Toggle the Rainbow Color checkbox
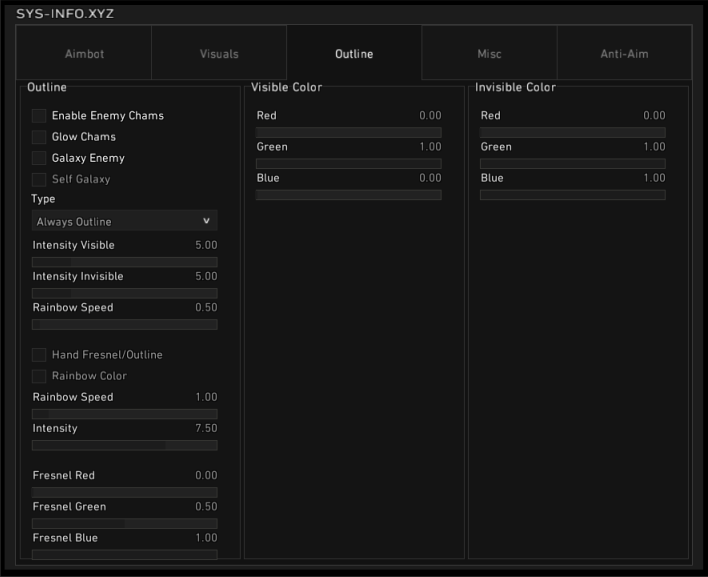Screen dimensions: 708x577 [40, 376]
